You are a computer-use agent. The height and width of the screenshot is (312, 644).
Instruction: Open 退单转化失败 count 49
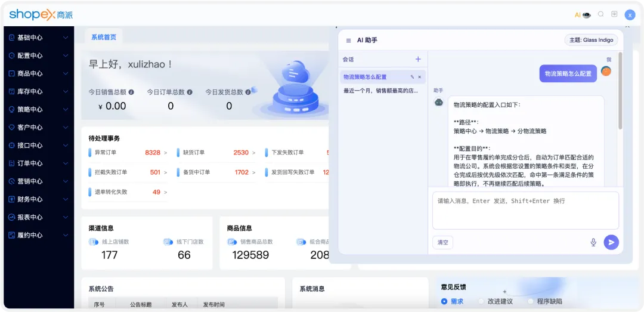click(x=156, y=192)
